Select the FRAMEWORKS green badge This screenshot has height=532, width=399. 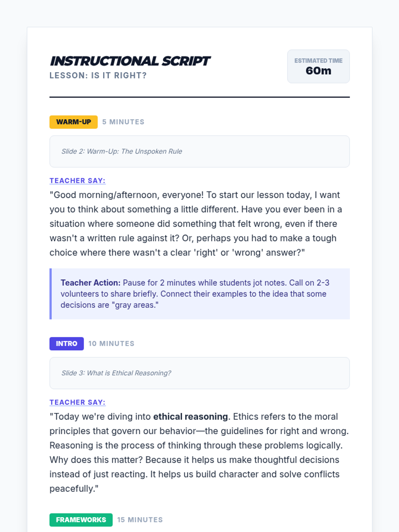click(x=81, y=520)
